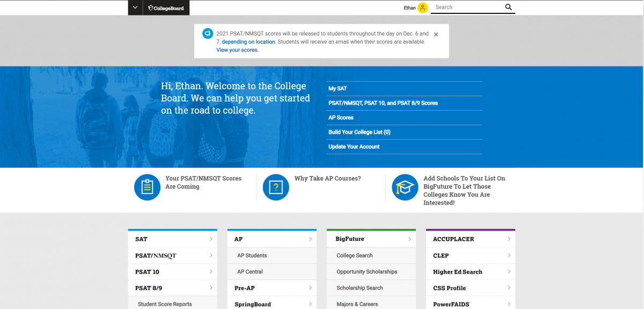Screen dimensions: 644x309
Task: Click the search magnifying glass icon
Action: tap(508, 7)
